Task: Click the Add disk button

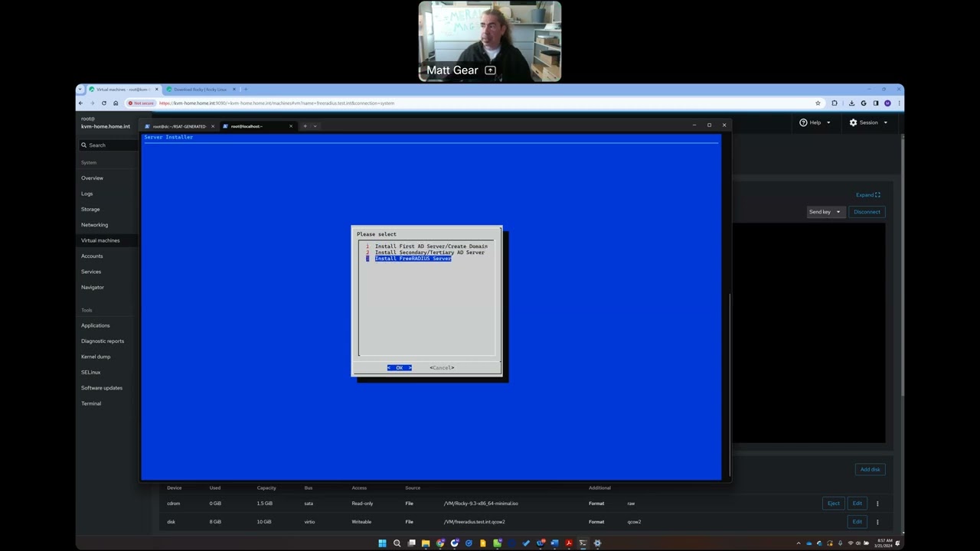Action: [x=870, y=469]
